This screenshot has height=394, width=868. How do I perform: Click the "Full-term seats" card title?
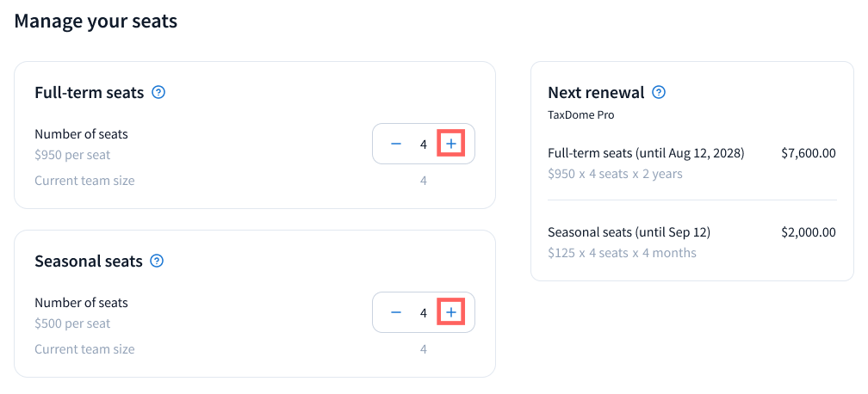point(89,92)
